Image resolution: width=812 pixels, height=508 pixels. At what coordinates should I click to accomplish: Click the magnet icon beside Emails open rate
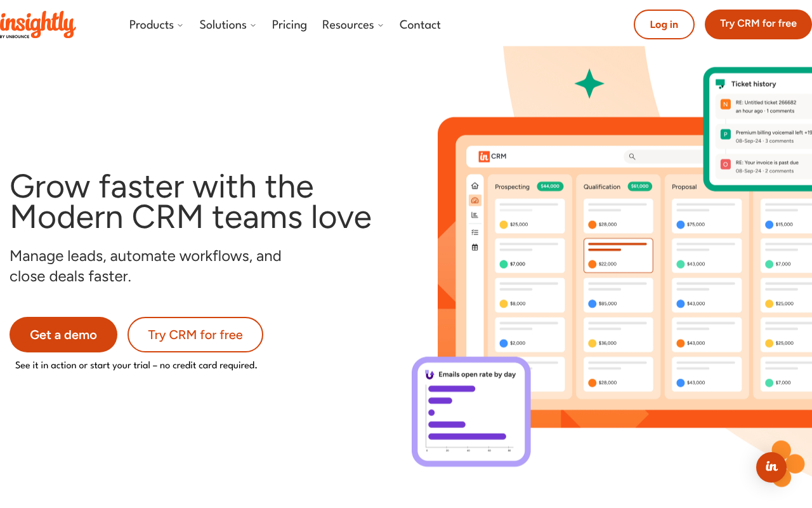coord(429,375)
